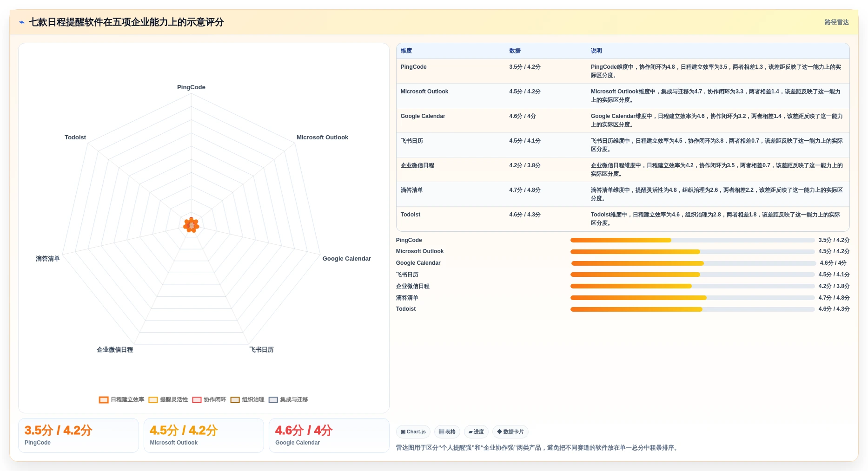Select the Microsoft Outlook table row name
The image size is (868, 471).
(424, 92)
